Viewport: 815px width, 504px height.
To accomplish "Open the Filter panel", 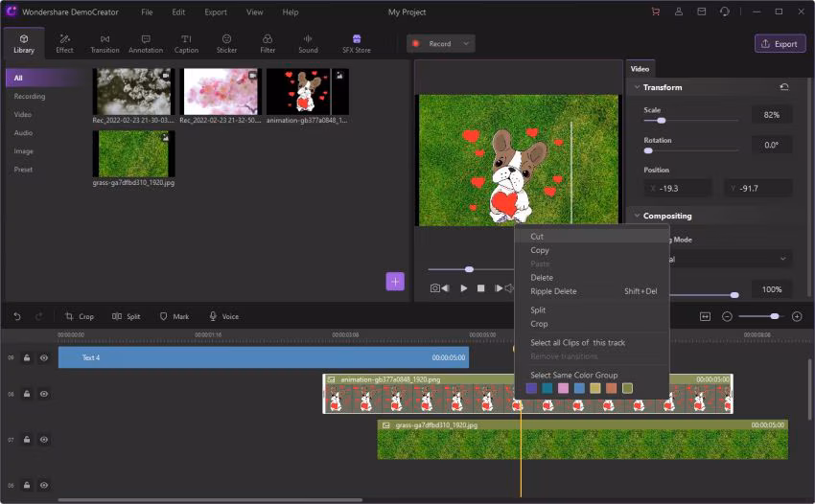I will [268, 44].
